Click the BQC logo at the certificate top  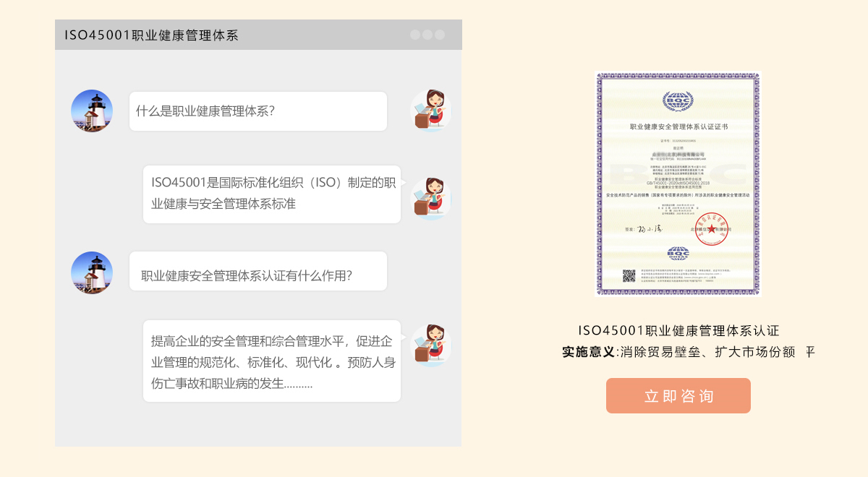coord(678,101)
